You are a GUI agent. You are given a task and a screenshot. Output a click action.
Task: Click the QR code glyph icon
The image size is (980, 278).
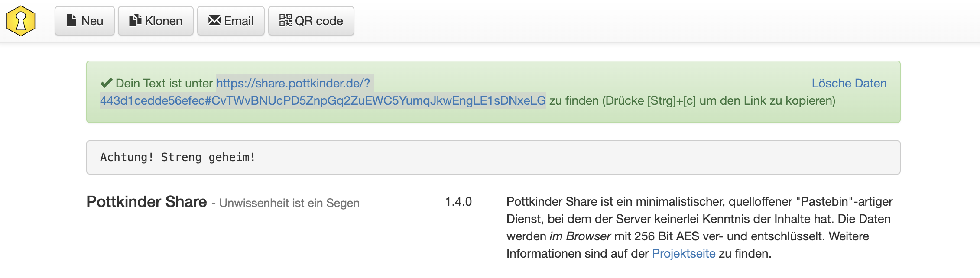[x=285, y=20]
